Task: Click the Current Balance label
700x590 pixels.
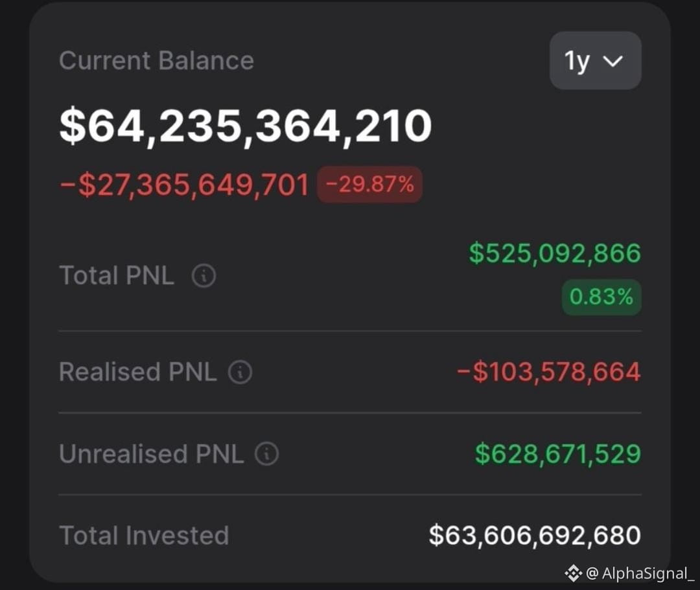Action: [x=156, y=61]
